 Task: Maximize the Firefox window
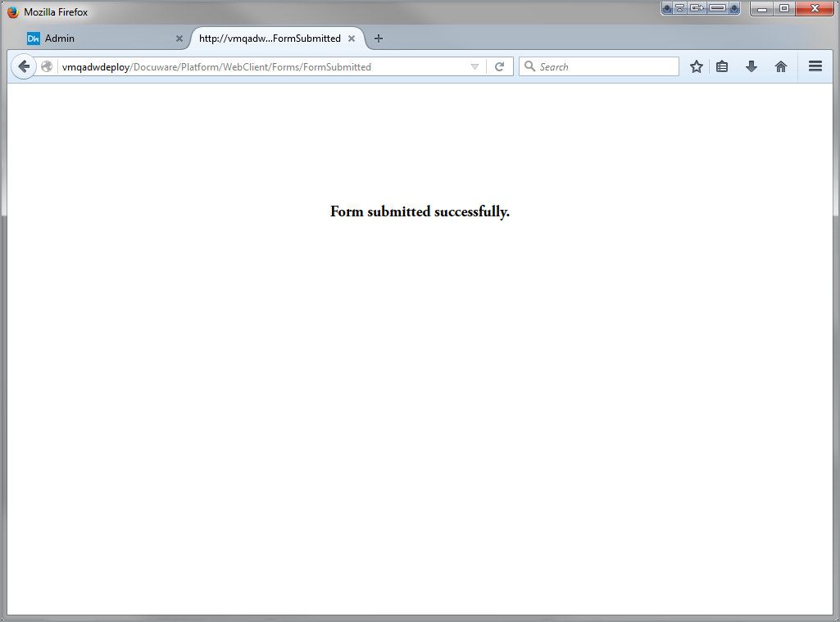point(784,9)
